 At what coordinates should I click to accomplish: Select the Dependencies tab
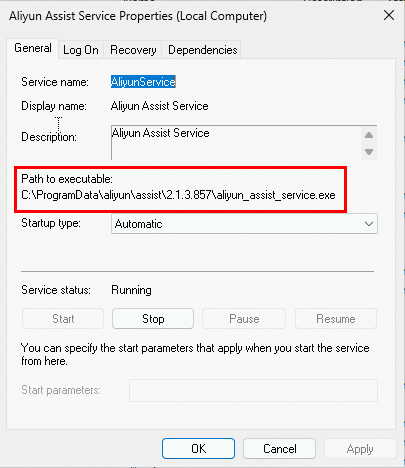202,50
